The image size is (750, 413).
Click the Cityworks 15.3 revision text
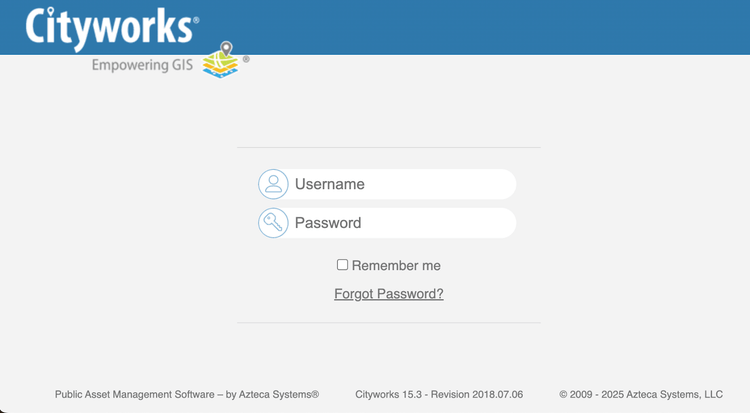click(439, 395)
